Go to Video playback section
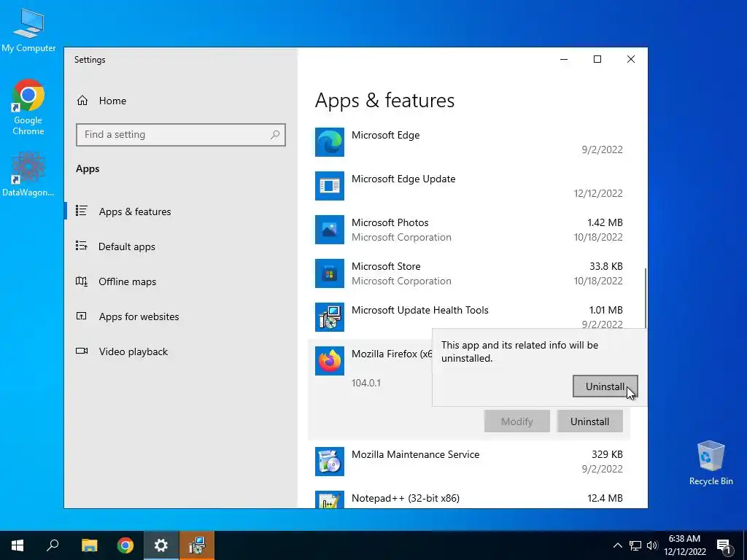This screenshot has height=560, width=747. 133,351
